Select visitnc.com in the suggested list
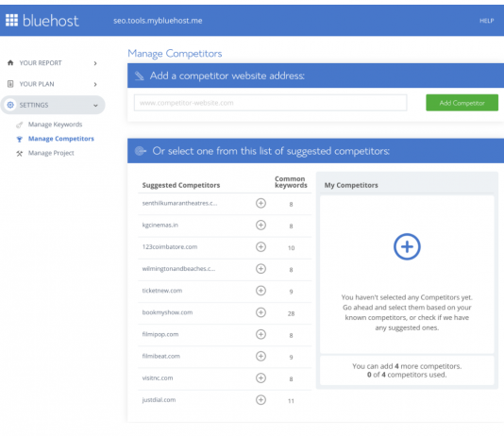Viewport: 504px width, 436px height. 158,377
